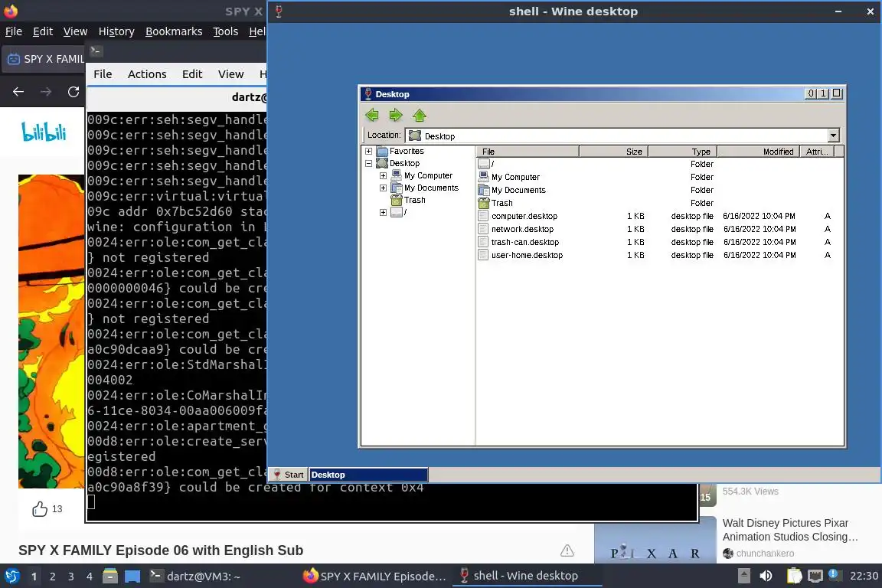Open the terminal Edit menu
Image resolution: width=882 pixels, height=588 pixels.
click(x=192, y=74)
